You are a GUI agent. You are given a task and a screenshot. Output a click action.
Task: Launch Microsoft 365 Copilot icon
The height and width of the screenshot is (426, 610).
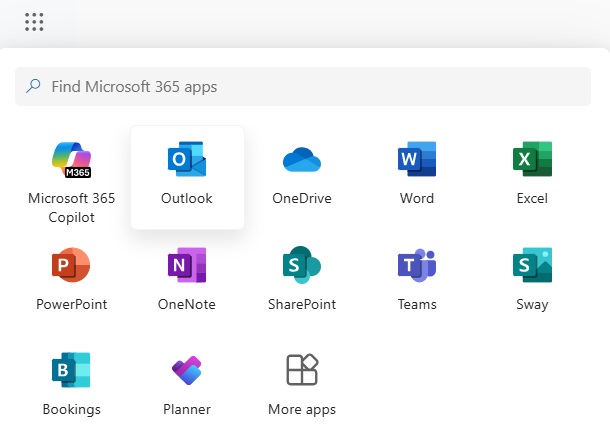[72, 159]
